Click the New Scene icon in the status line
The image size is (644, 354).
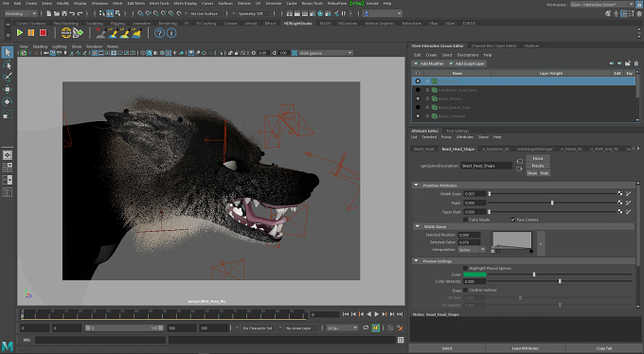(48, 13)
